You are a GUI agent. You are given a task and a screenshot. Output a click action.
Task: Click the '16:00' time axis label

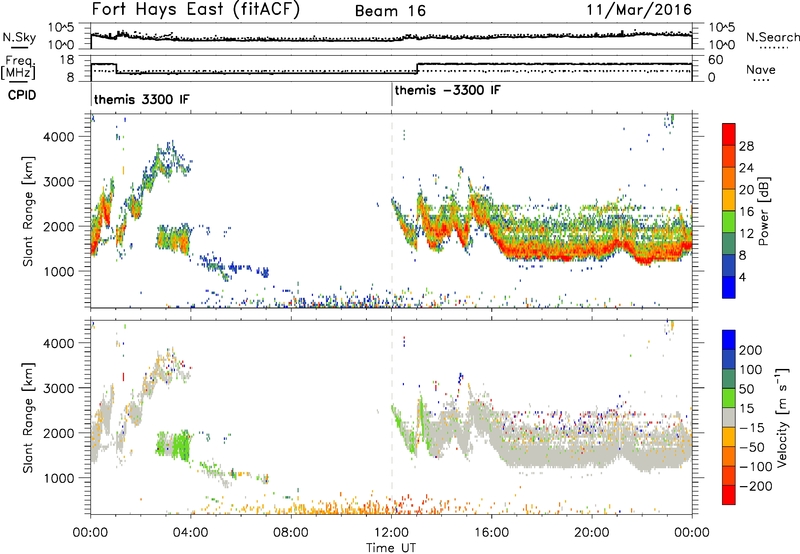tap(491, 533)
